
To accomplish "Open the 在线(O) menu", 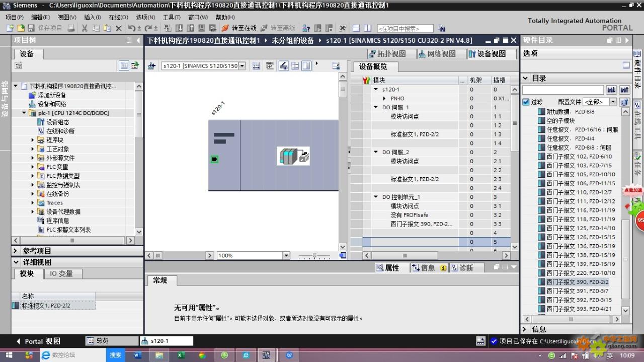I will coord(118,17).
